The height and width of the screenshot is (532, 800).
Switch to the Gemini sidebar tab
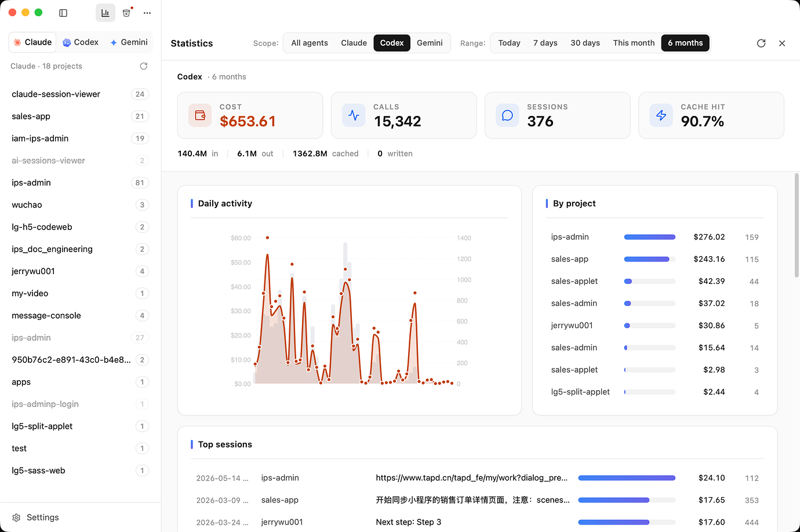129,42
